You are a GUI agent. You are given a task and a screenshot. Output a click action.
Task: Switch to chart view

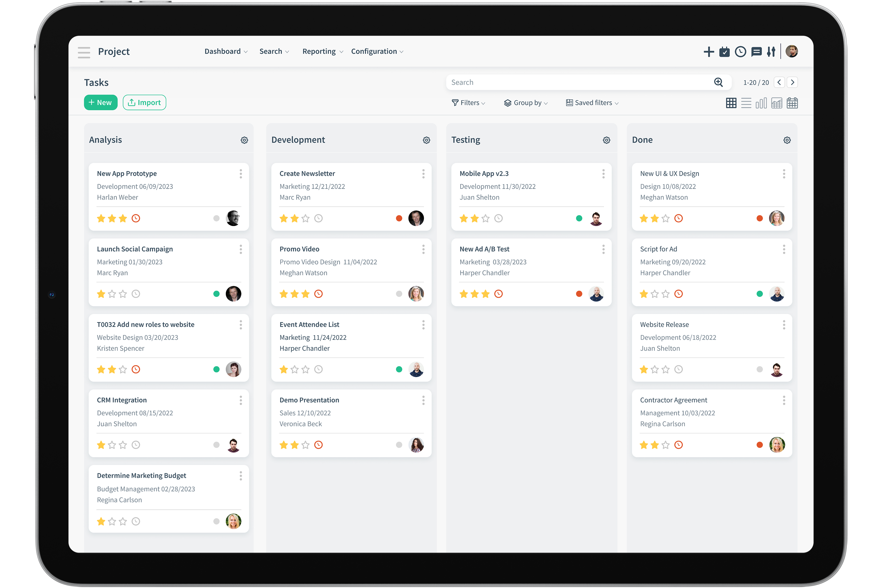tap(761, 103)
